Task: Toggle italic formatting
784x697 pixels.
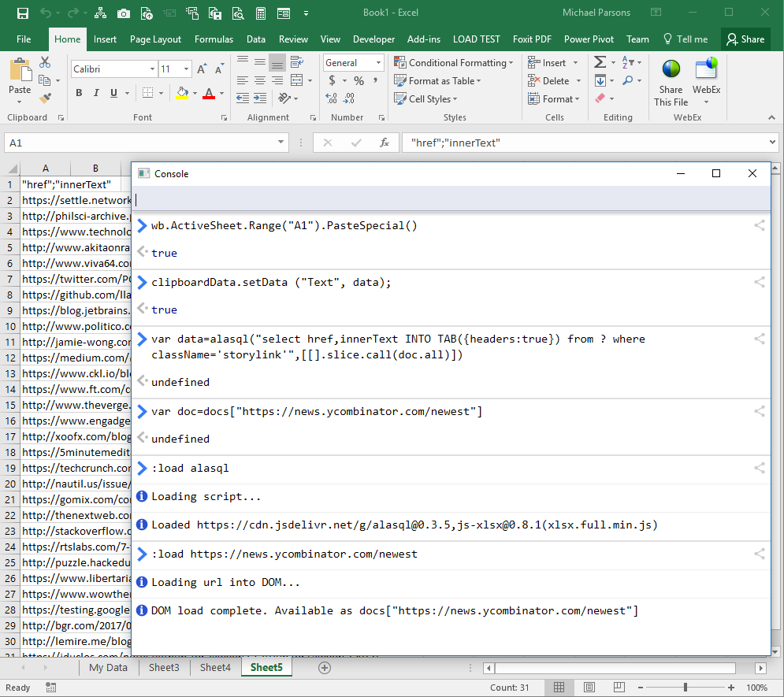Action: click(x=95, y=93)
